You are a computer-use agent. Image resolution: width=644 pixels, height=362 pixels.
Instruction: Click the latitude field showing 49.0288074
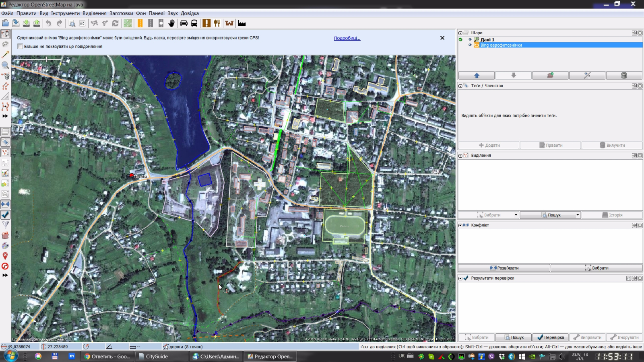(19, 347)
